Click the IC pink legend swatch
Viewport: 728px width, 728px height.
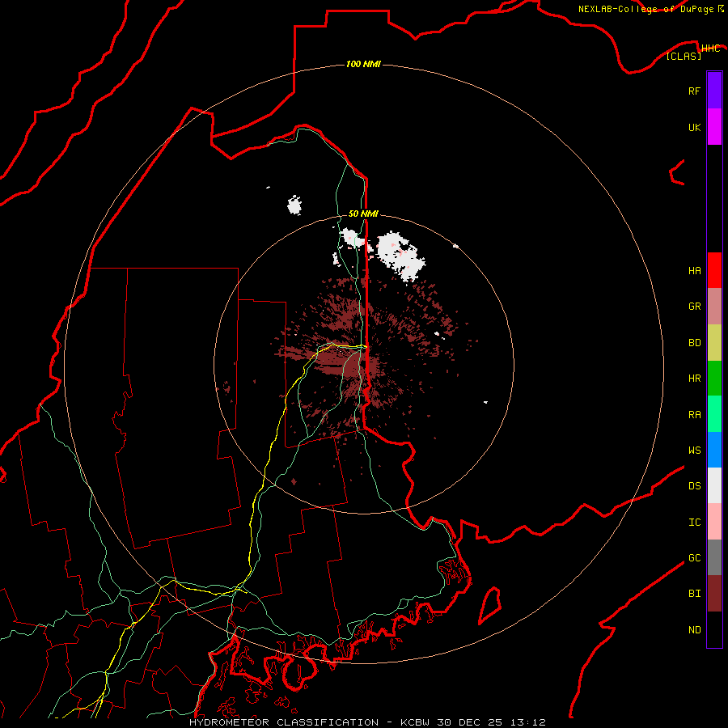coord(714,522)
